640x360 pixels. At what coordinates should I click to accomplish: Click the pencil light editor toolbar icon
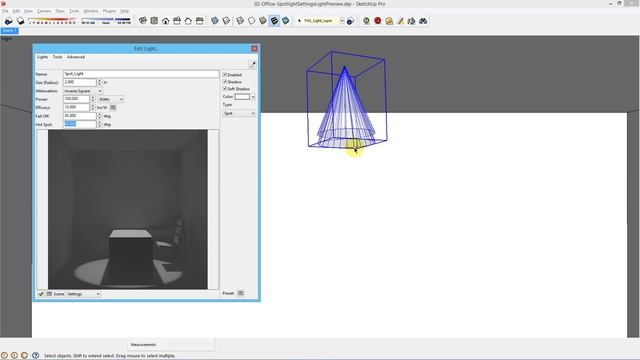click(x=400, y=20)
